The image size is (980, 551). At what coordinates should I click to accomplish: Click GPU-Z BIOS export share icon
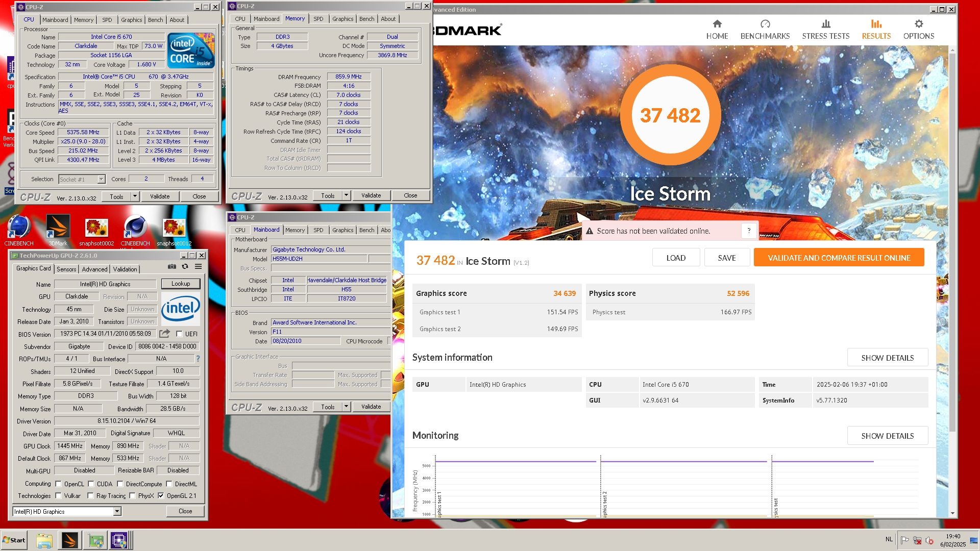tap(164, 334)
